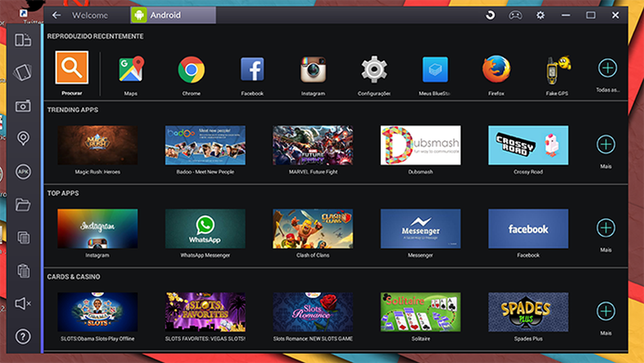Open the help question mark icon
This screenshot has width=644, height=363.
click(x=23, y=337)
